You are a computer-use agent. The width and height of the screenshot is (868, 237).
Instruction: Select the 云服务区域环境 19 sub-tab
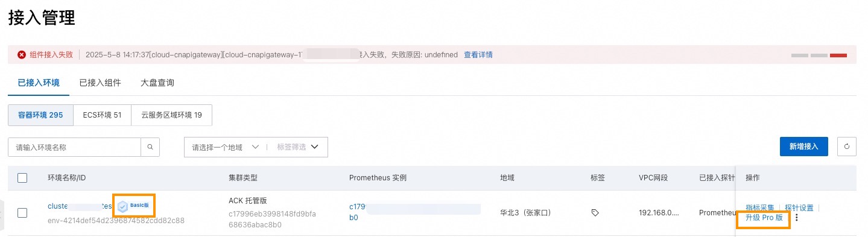point(171,115)
